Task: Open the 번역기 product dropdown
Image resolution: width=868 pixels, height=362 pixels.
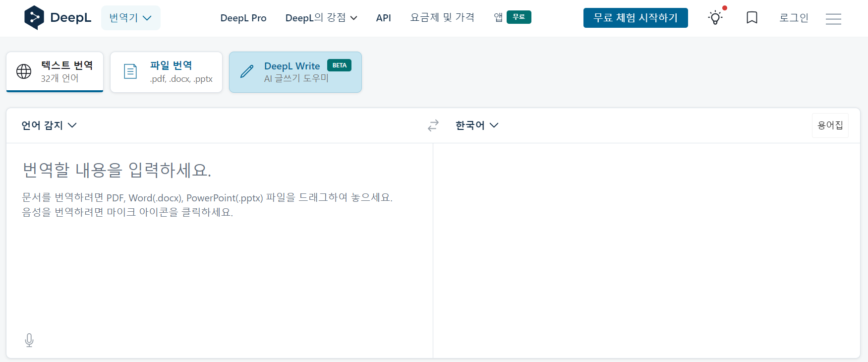Action: (131, 18)
